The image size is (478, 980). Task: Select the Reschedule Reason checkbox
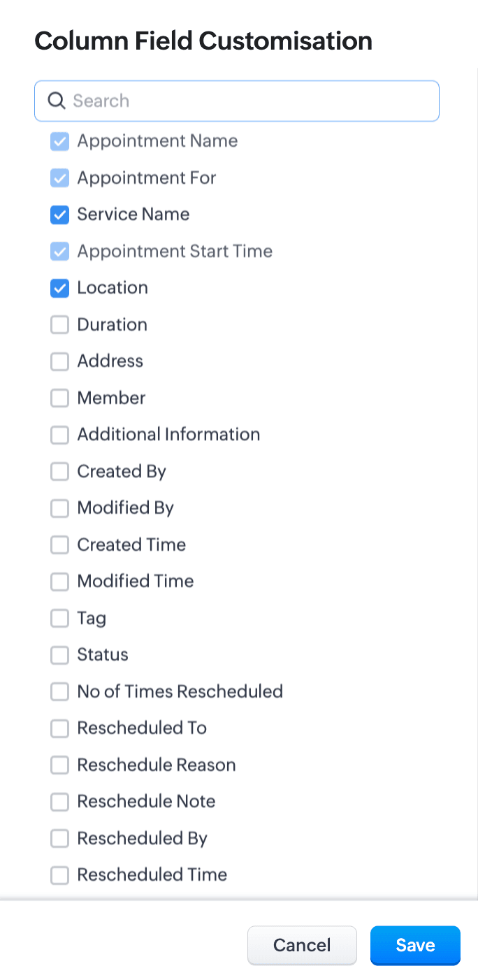click(60, 765)
